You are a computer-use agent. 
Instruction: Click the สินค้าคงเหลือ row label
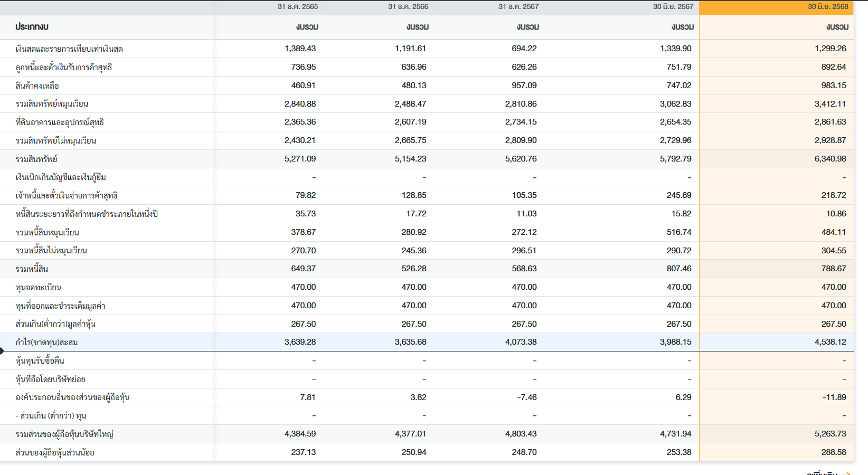tap(37, 85)
